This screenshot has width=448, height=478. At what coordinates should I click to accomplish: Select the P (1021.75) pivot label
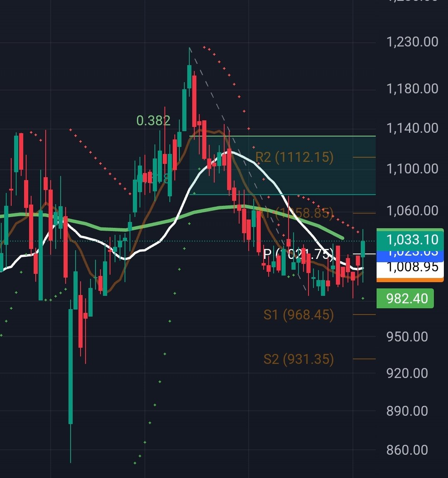299,254
